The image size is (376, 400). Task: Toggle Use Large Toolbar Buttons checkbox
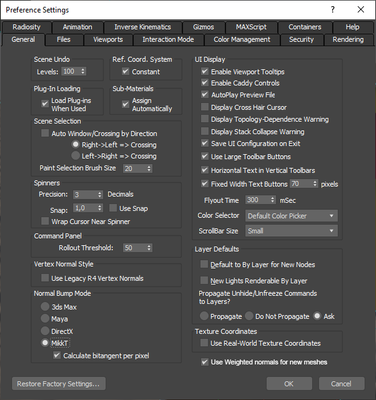click(x=205, y=156)
